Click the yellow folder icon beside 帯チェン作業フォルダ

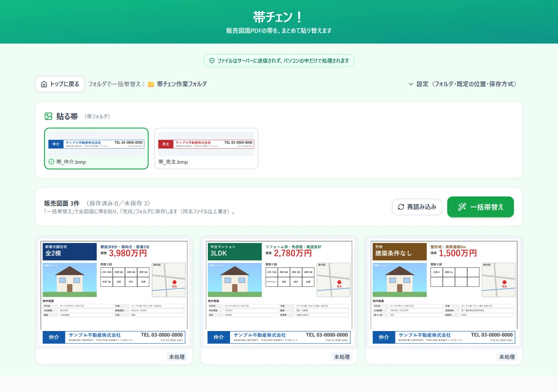pos(151,84)
